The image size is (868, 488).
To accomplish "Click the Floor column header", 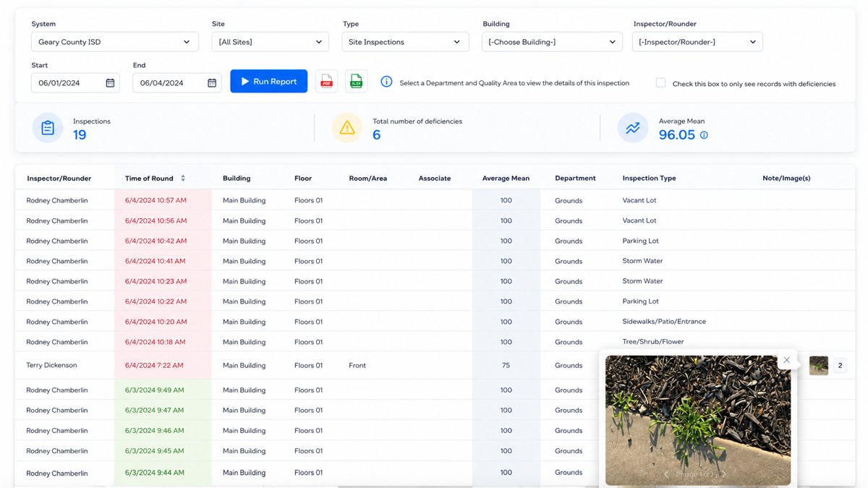I will (303, 178).
